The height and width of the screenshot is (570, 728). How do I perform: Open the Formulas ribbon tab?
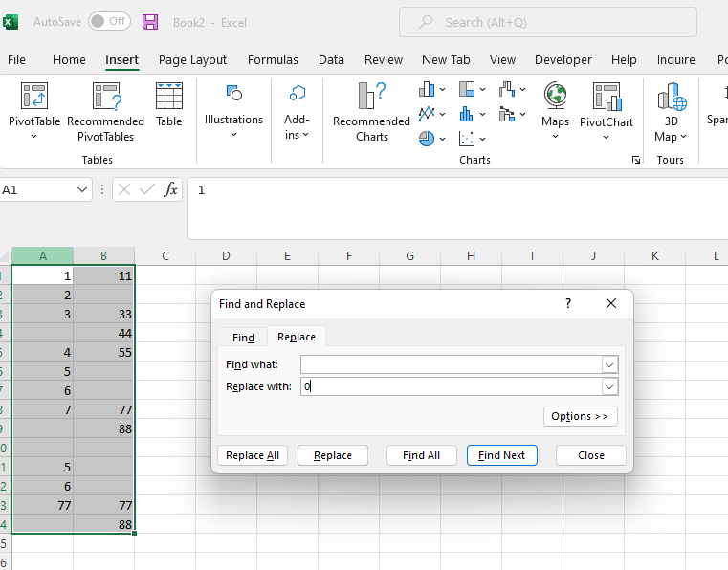pyautogui.click(x=273, y=59)
